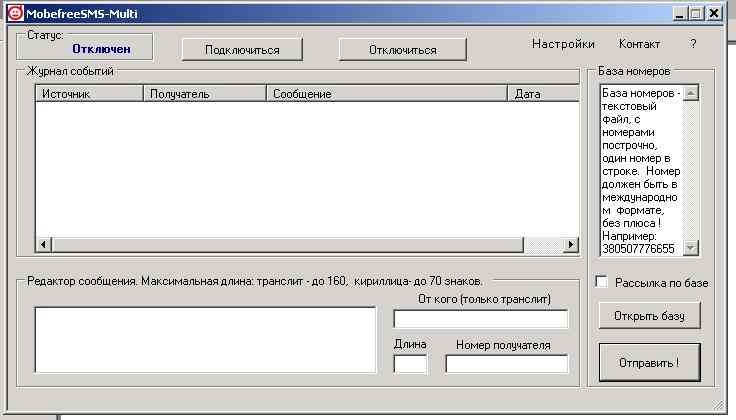Screen dimensions: 736x420
Task: Click the Отключиться button
Action: pyautogui.click(x=403, y=50)
